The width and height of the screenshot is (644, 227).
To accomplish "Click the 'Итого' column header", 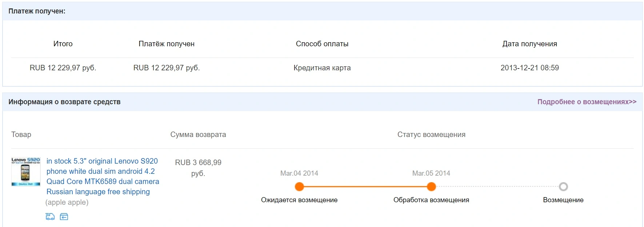I will (x=63, y=44).
